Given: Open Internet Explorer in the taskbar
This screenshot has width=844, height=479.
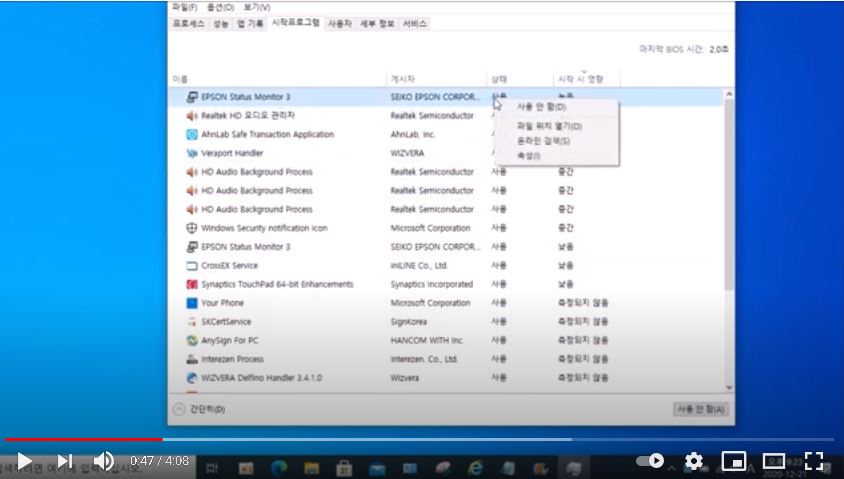Looking at the screenshot, I should tap(475, 468).
